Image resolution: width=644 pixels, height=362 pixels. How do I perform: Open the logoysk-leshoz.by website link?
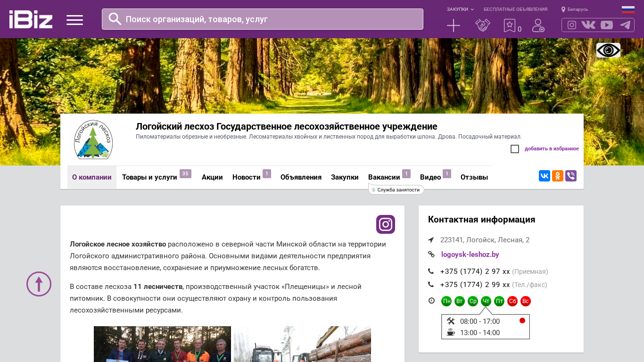[x=470, y=255]
